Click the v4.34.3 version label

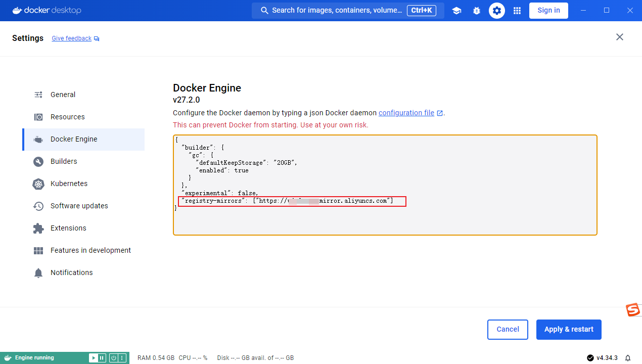click(607, 358)
